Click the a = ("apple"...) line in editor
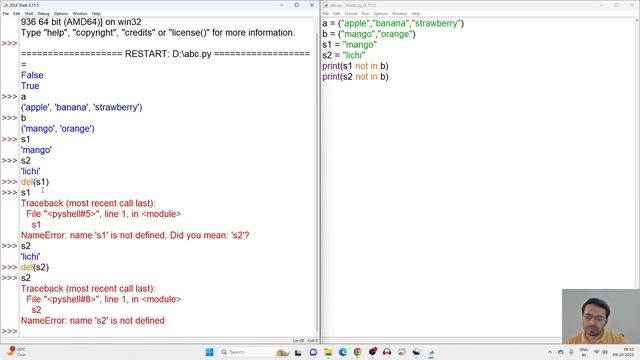This screenshot has width=640, height=360. [x=393, y=23]
